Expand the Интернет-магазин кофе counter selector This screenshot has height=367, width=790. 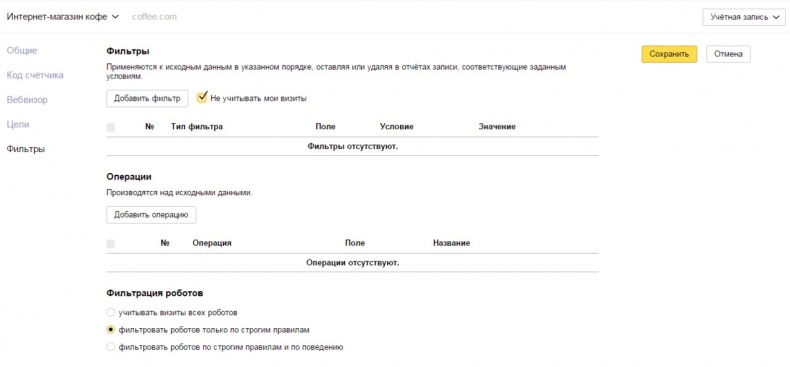click(62, 17)
